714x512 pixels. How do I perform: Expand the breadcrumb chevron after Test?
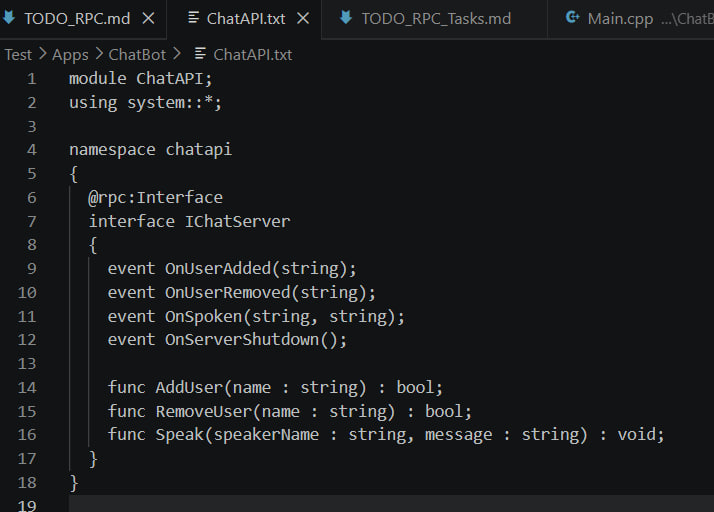(x=42, y=54)
